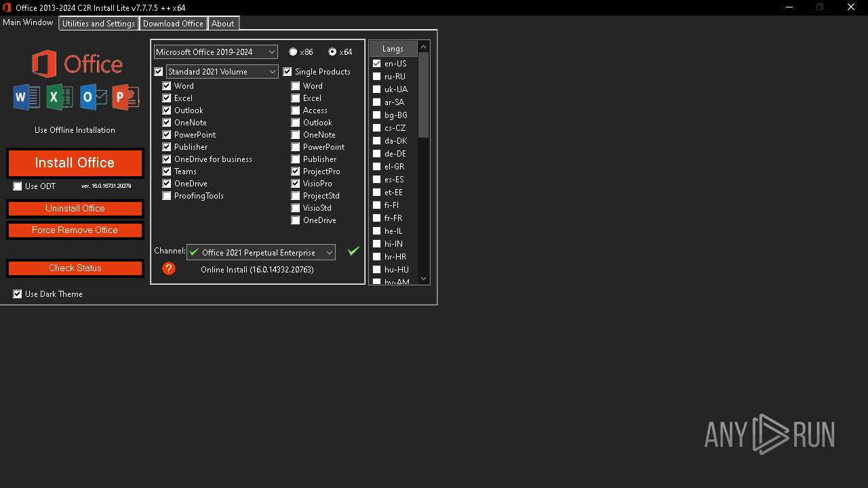Open the Office 2021 Perpetual Enterprise channel dropdown
This screenshot has width=868, height=488.
261,252
